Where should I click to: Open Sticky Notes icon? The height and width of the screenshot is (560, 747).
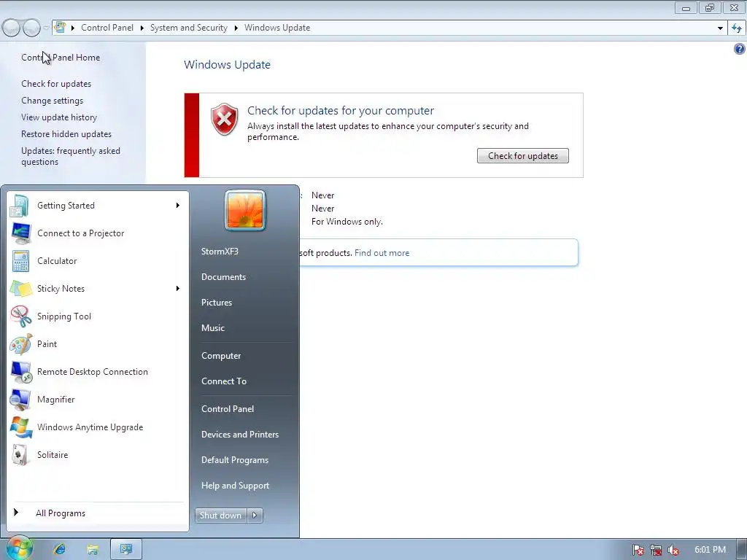point(20,289)
